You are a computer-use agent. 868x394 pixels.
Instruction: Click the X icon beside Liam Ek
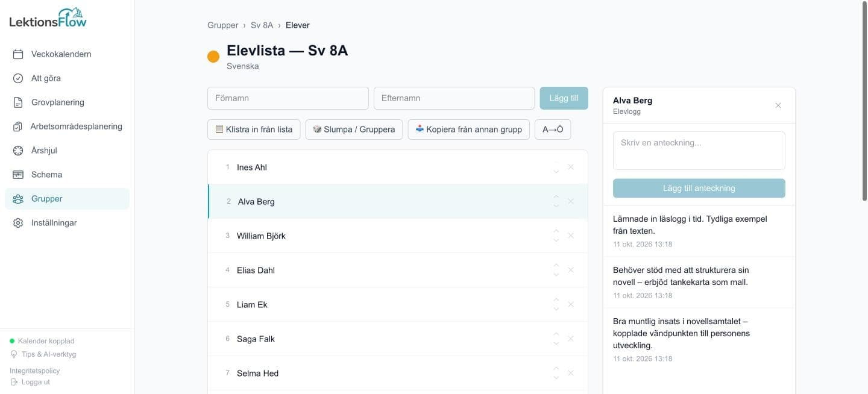(x=571, y=304)
